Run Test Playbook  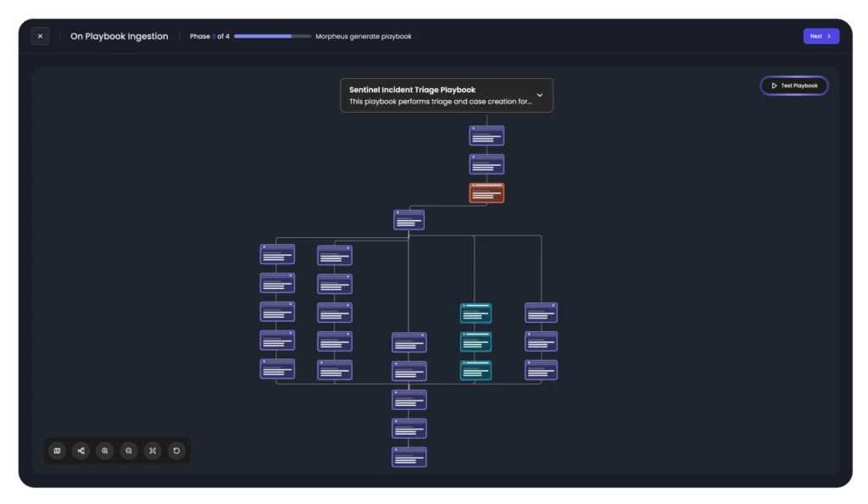tap(793, 86)
